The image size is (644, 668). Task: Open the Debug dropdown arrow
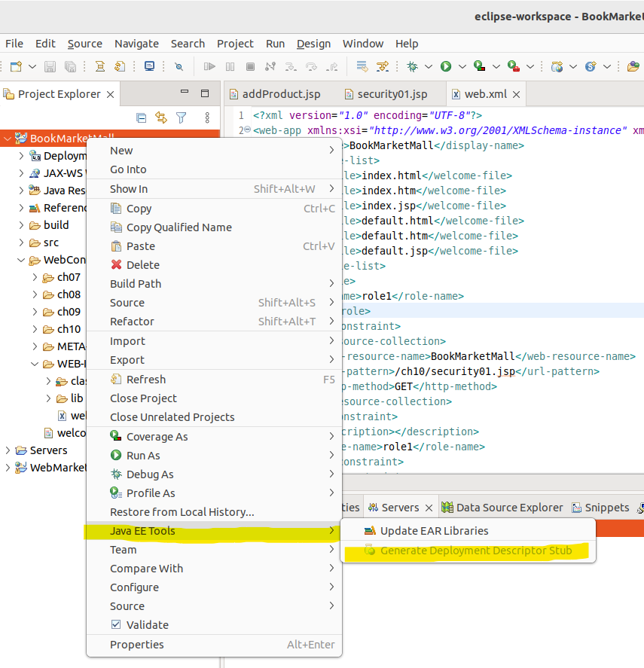click(429, 66)
